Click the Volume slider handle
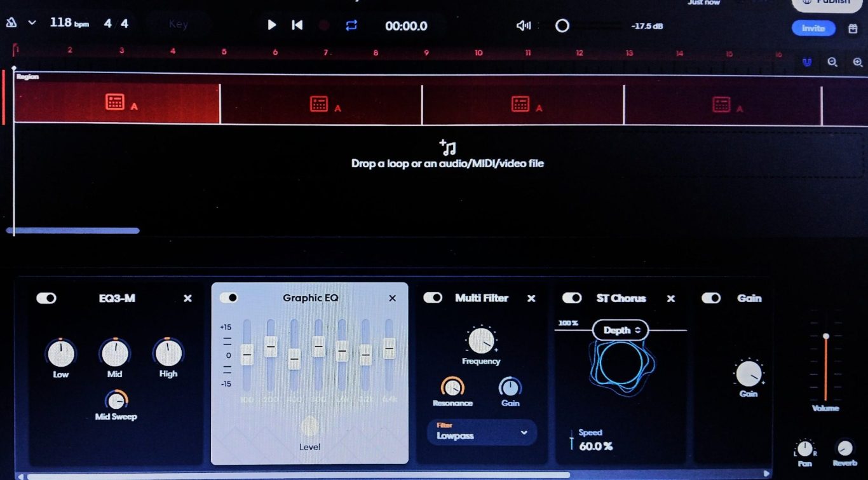 click(x=825, y=336)
